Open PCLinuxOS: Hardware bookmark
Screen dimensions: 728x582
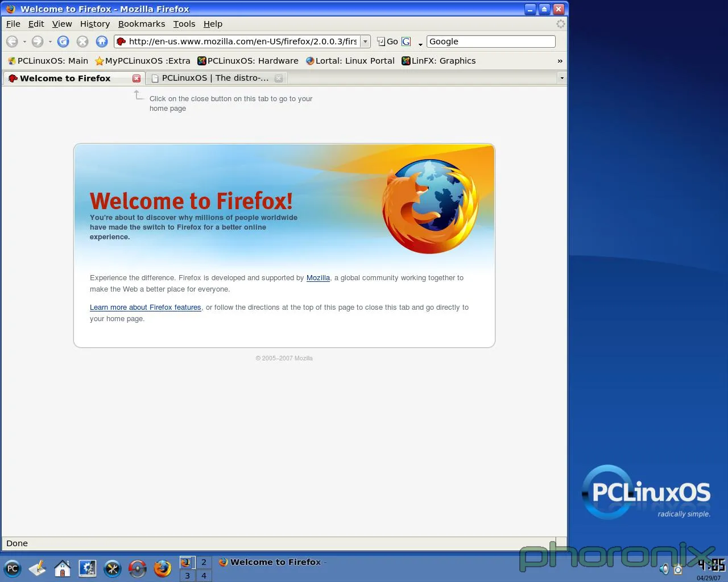pyautogui.click(x=248, y=61)
